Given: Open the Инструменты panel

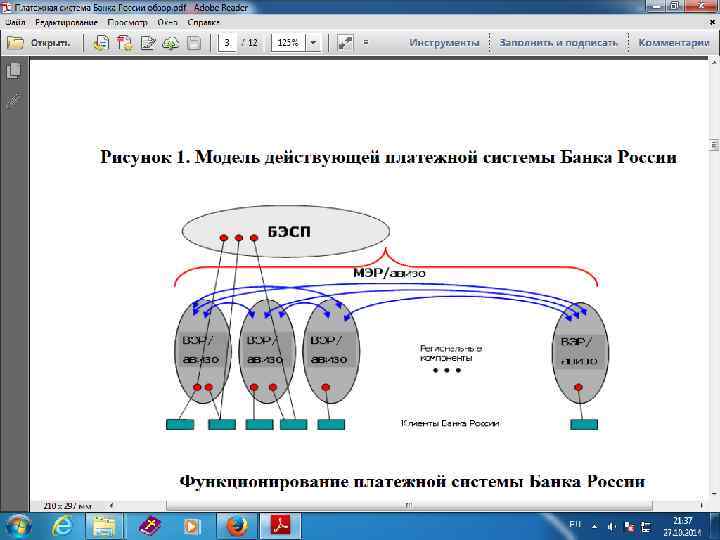Looking at the screenshot, I should (x=444, y=43).
